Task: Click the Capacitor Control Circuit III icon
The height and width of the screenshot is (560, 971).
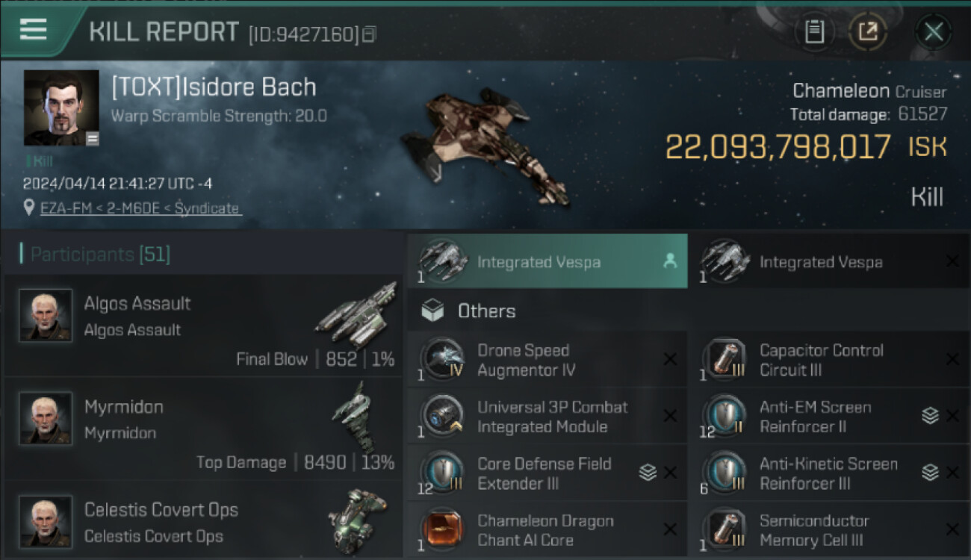Action: (x=725, y=359)
